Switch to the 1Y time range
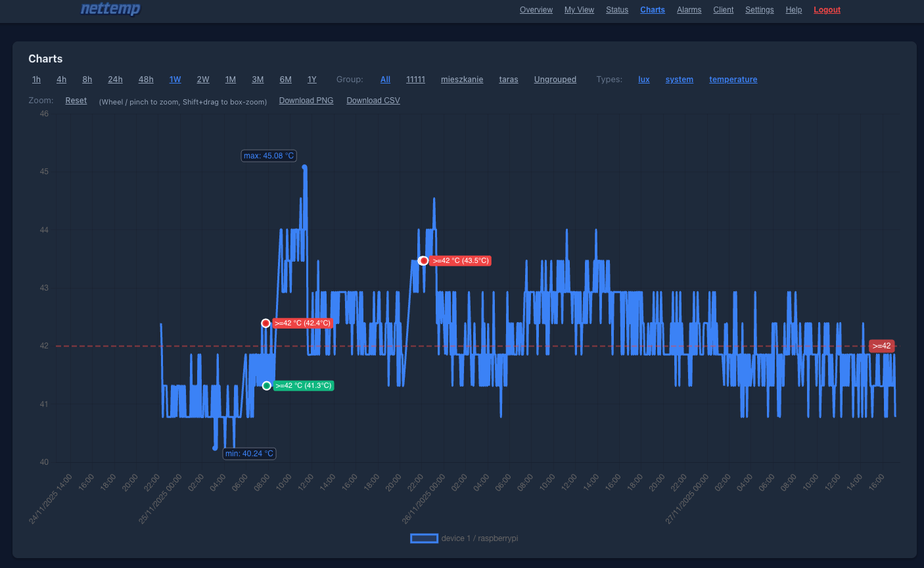The width and height of the screenshot is (924, 568). click(x=312, y=79)
